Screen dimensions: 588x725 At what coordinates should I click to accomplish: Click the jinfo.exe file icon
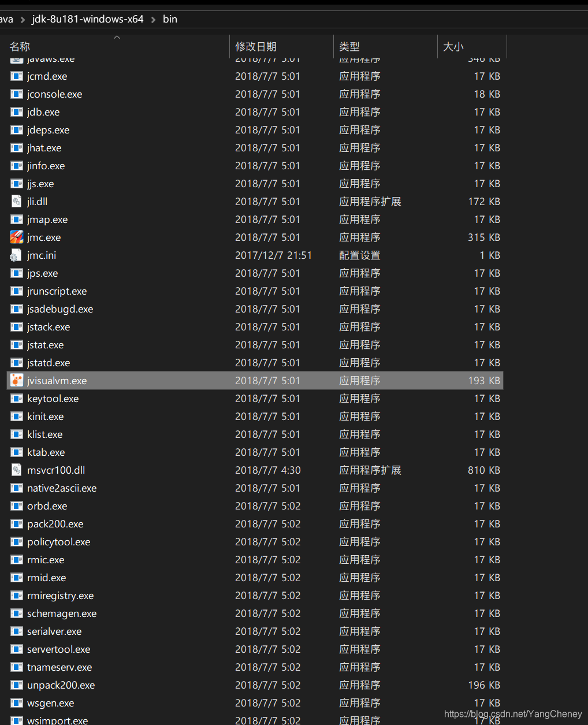click(17, 165)
